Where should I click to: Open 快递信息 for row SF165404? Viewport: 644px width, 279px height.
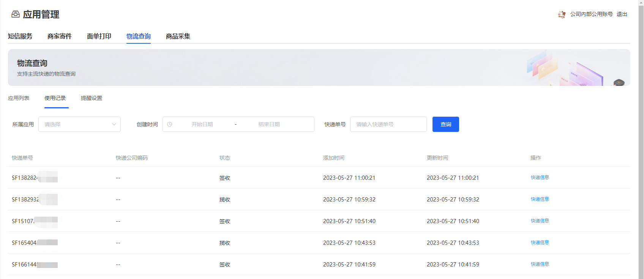pyautogui.click(x=540, y=243)
